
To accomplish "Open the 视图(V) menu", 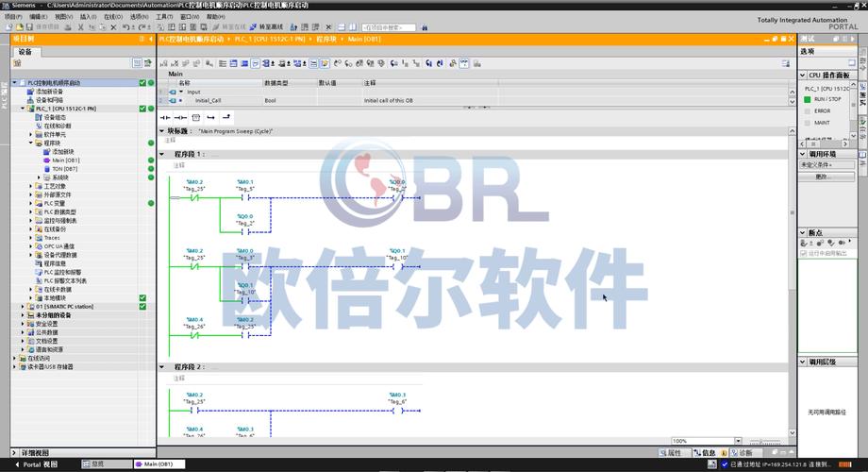I will (x=63, y=17).
